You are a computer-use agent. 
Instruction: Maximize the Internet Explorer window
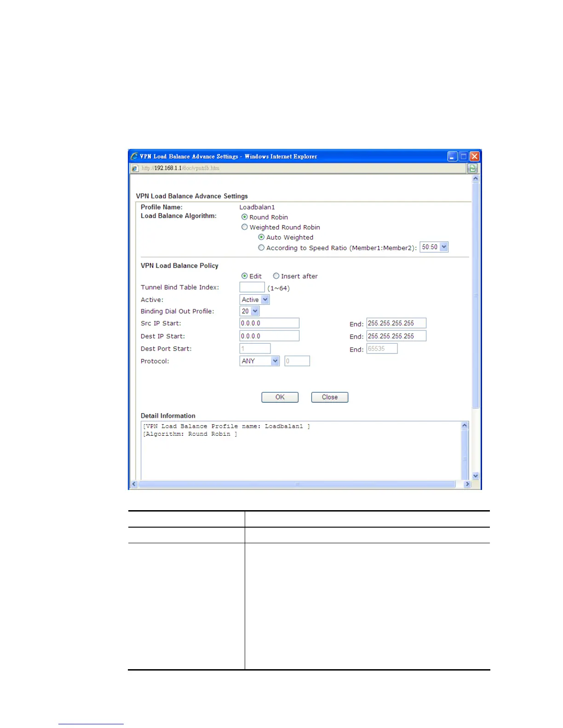(464, 156)
